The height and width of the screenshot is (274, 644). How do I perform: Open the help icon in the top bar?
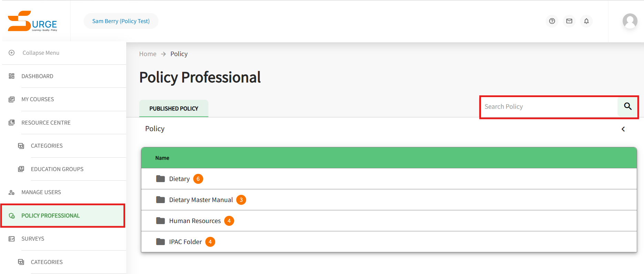point(552,21)
